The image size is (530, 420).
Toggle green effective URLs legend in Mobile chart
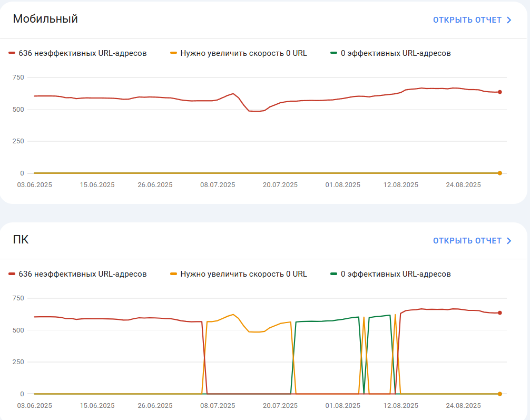click(x=390, y=53)
